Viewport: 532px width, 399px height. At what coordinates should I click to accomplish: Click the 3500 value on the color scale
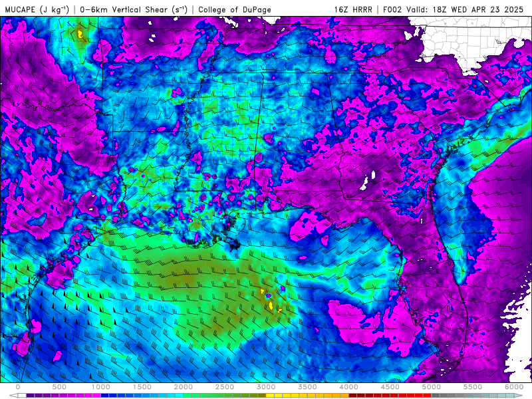coord(307,387)
